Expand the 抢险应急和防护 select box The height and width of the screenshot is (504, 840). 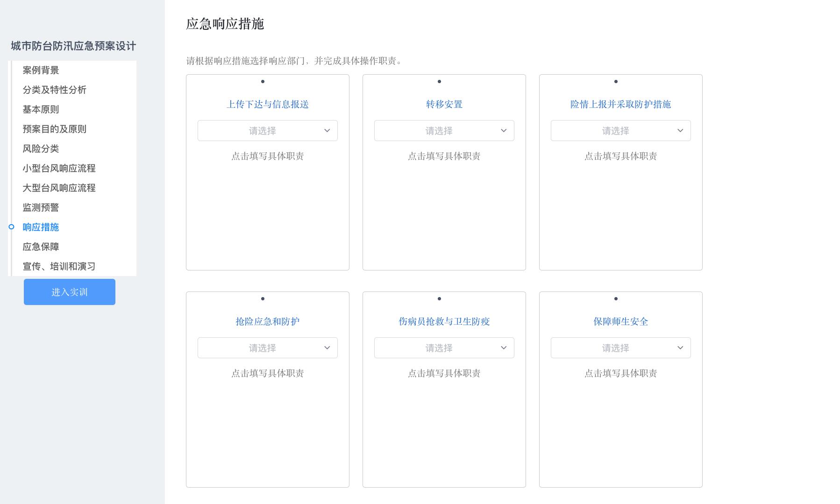point(267,348)
